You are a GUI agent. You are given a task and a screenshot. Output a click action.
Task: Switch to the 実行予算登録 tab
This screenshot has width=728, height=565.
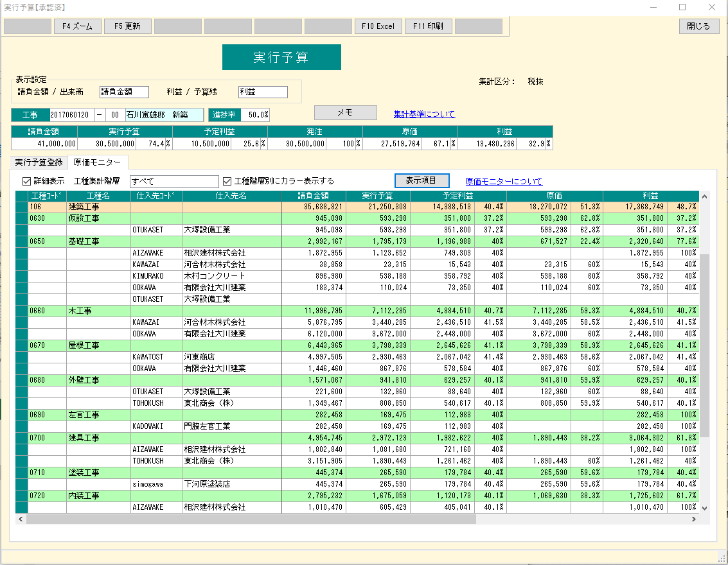coord(39,162)
